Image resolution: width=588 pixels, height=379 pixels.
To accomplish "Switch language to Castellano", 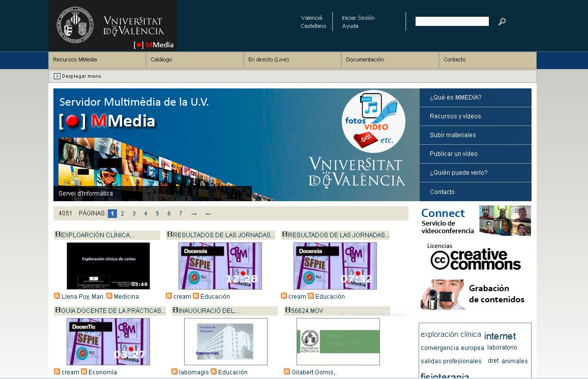I will tap(313, 26).
